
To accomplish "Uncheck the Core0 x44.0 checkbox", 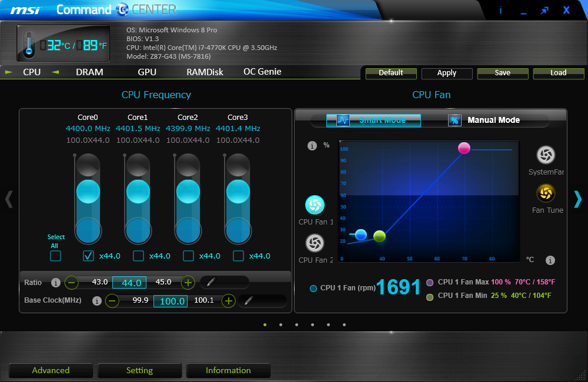I will [x=88, y=256].
